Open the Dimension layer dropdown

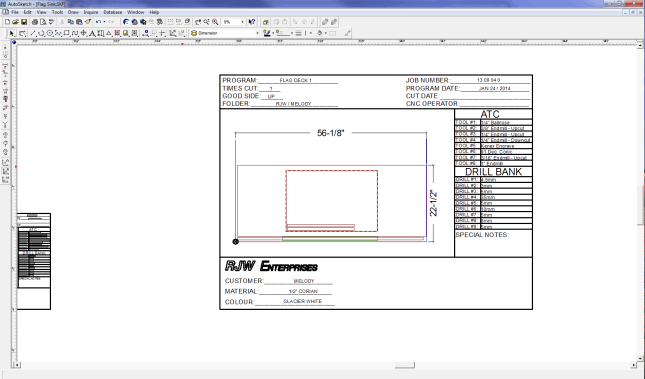(257, 33)
